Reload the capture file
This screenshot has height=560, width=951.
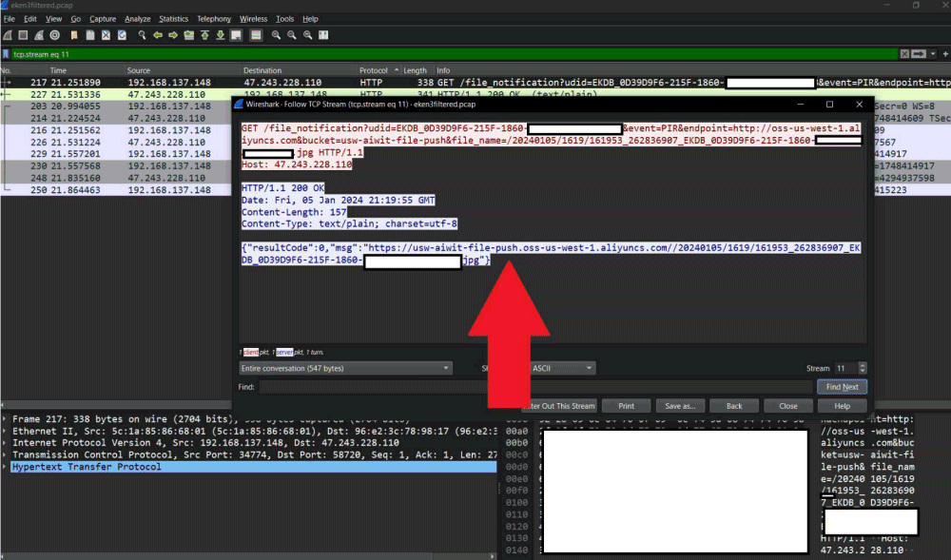tap(122, 35)
